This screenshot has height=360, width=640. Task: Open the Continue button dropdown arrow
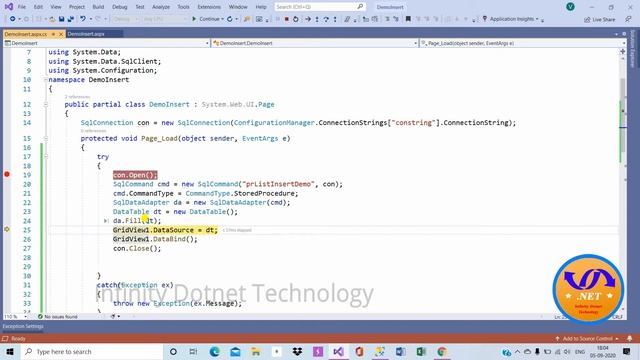click(x=222, y=19)
